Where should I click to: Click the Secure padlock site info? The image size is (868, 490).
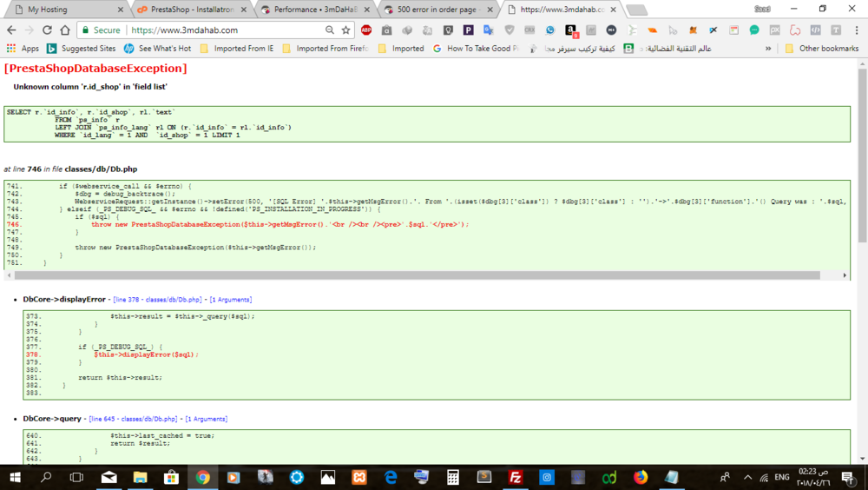click(102, 30)
